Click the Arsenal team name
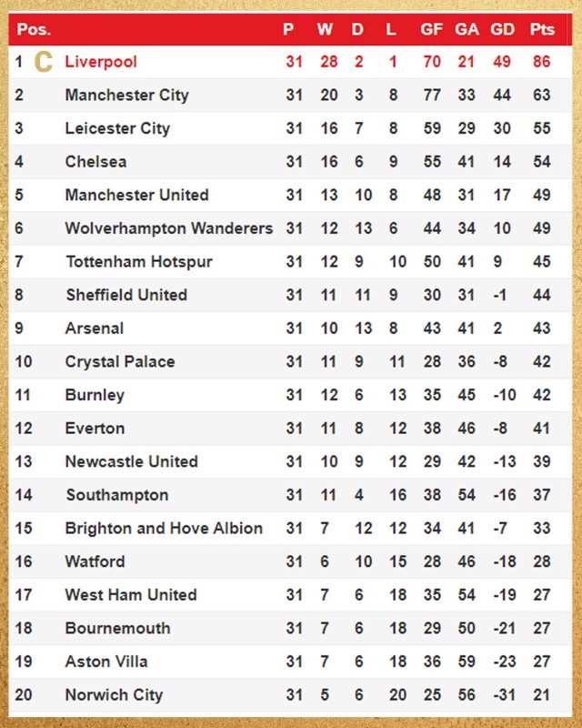This screenshot has height=728, width=582. pos(94,329)
